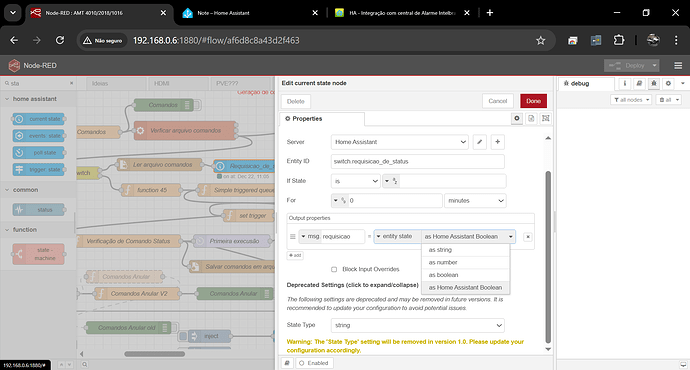Add new server with plus icon
This screenshot has height=370, width=690.
click(x=498, y=142)
